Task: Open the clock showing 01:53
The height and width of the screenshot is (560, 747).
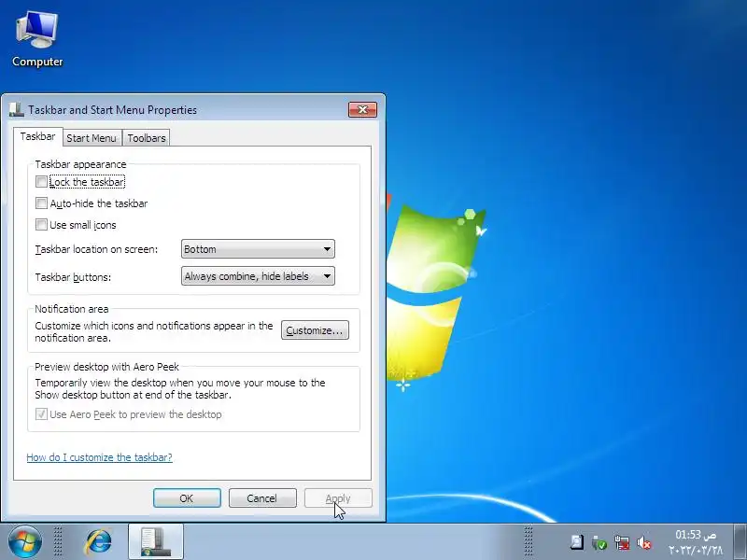Action: 696,542
